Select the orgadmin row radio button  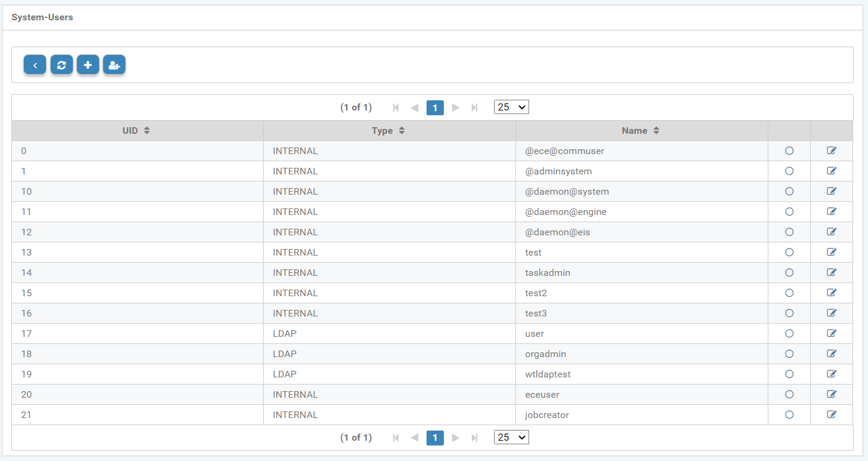pos(789,354)
